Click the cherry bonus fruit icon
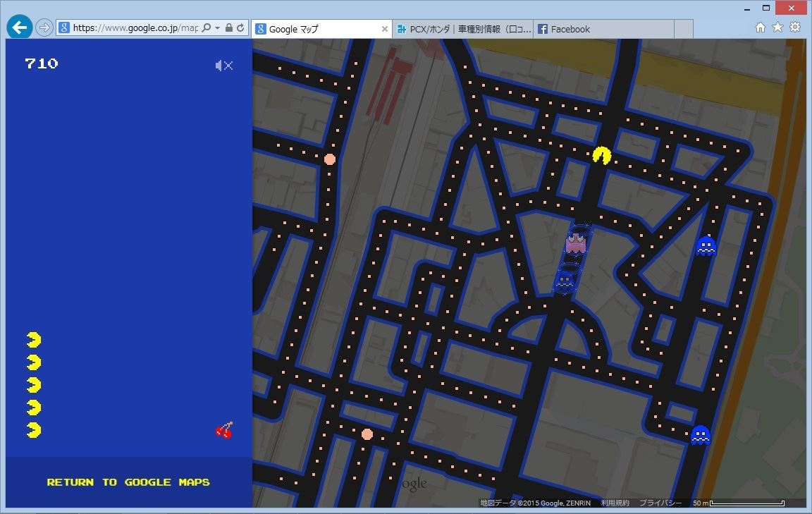This screenshot has width=812, height=514. (x=224, y=430)
